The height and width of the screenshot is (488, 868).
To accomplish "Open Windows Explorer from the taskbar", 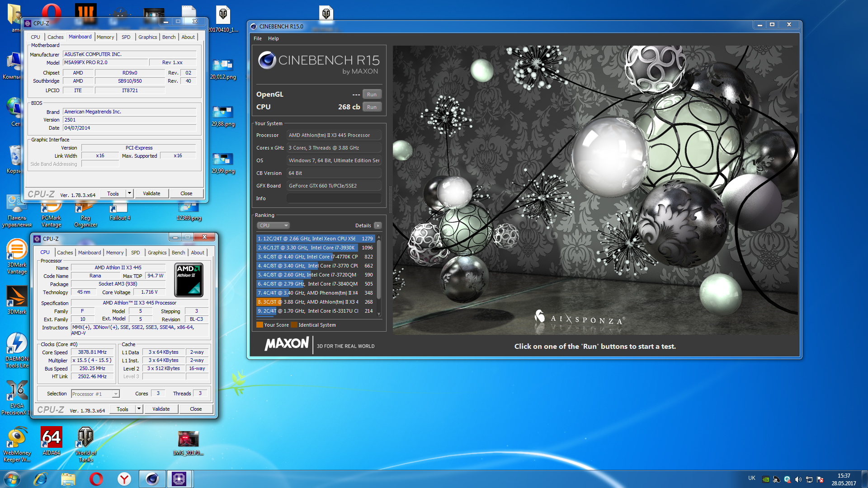I will pyautogui.click(x=68, y=479).
